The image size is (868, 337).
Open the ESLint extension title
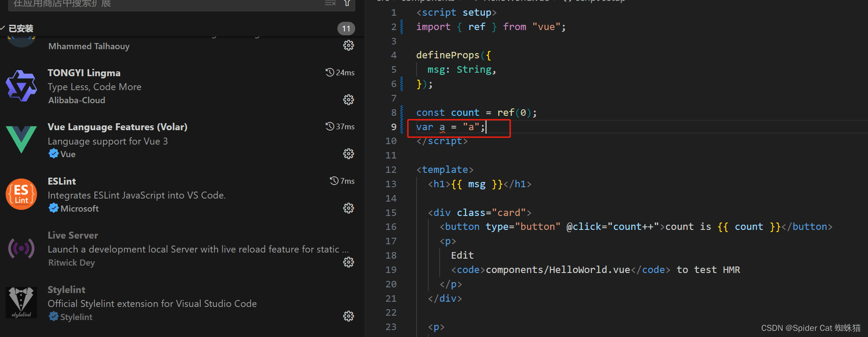[x=62, y=181]
